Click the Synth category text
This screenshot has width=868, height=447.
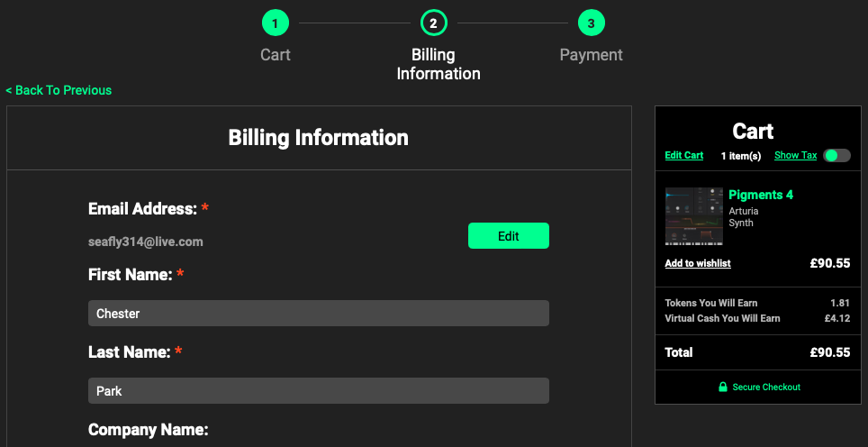click(x=741, y=223)
